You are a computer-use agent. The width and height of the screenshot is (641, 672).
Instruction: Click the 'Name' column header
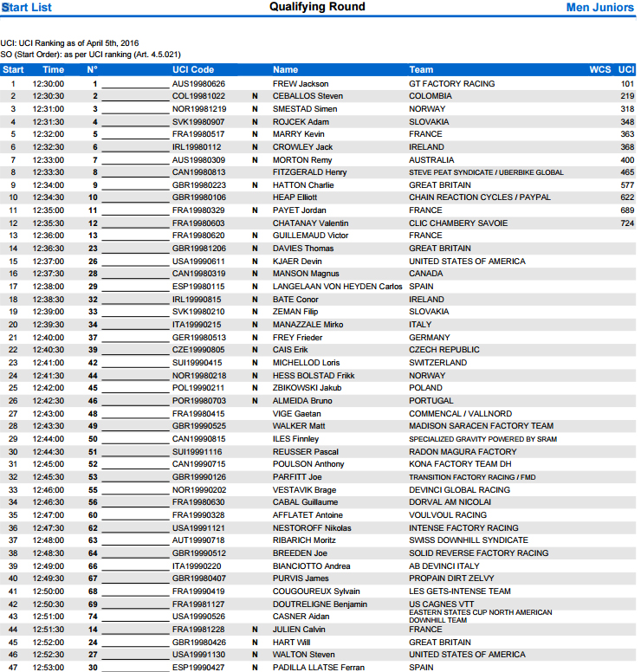285,69
